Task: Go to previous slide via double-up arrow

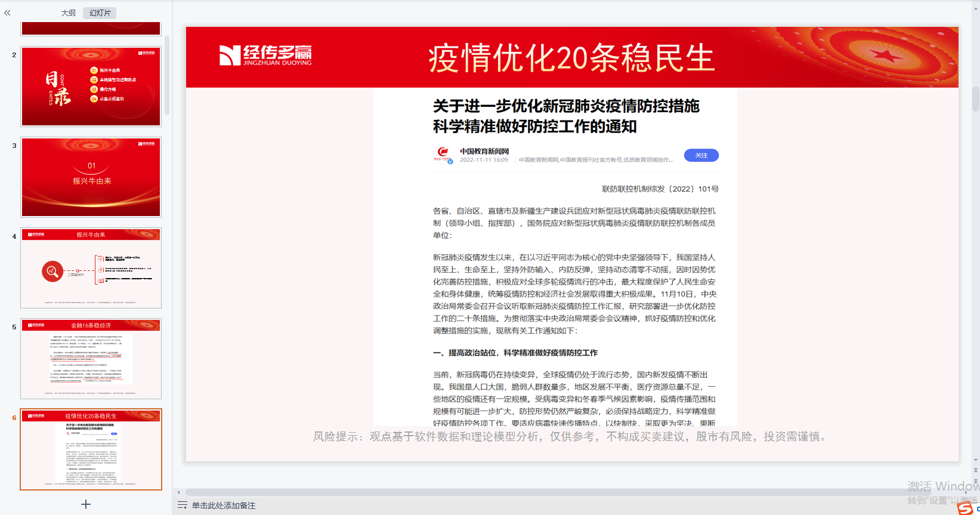Action: (x=976, y=471)
